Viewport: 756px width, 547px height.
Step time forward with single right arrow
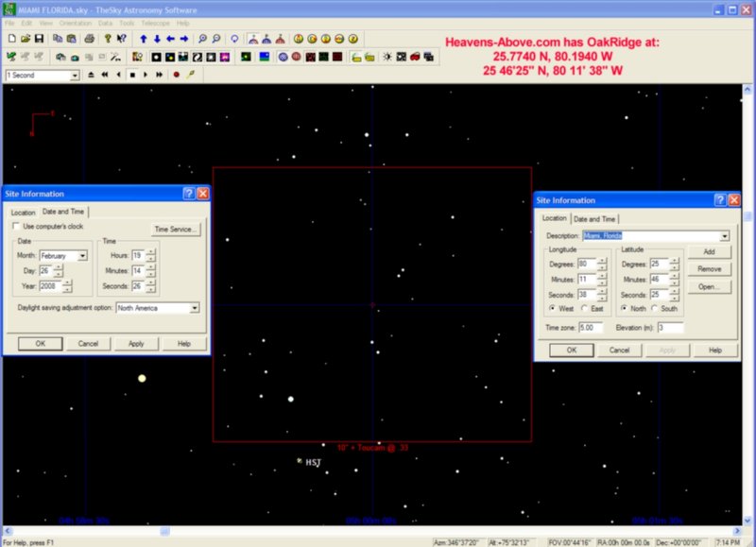(146, 75)
